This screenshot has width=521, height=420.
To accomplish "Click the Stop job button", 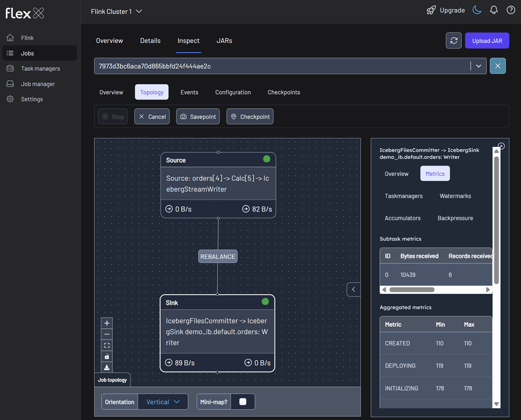I will 113,116.
